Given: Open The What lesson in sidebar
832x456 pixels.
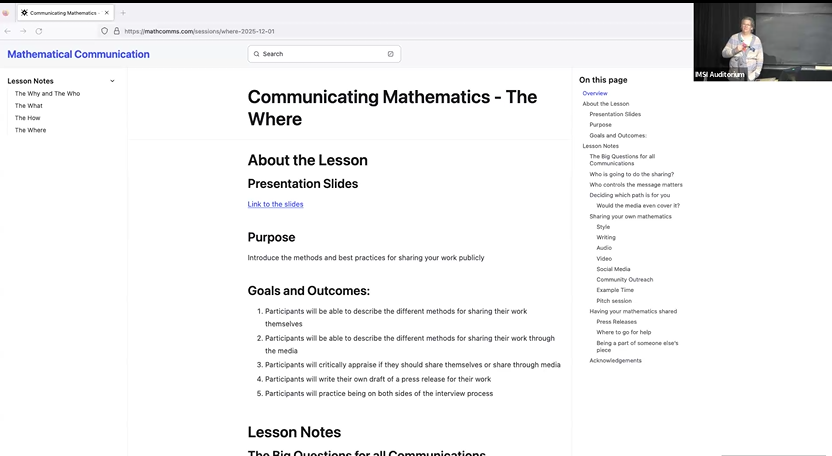Looking at the screenshot, I should pos(29,106).
